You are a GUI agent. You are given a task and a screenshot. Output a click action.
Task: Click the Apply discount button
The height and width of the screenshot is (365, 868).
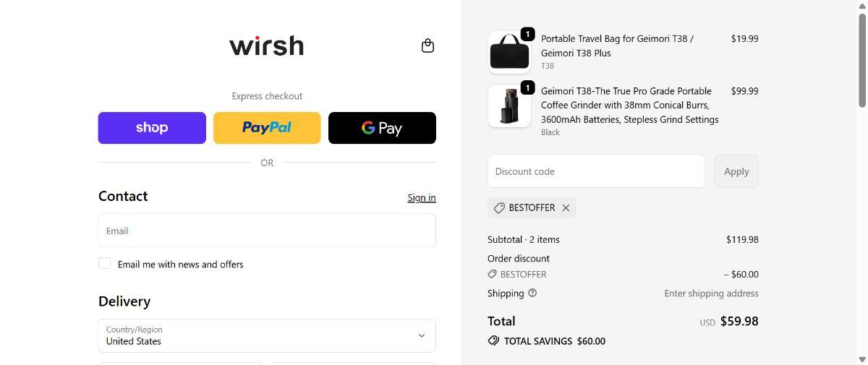pos(736,171)
